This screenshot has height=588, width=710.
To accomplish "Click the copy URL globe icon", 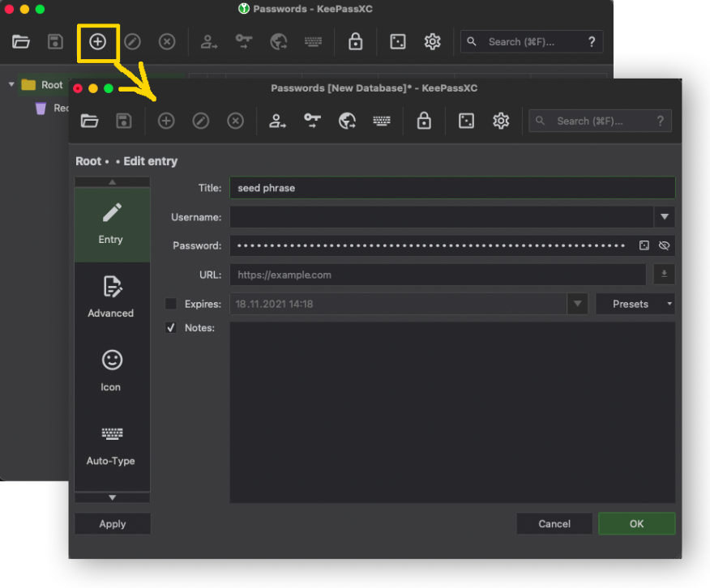I will tap(348, 121).
